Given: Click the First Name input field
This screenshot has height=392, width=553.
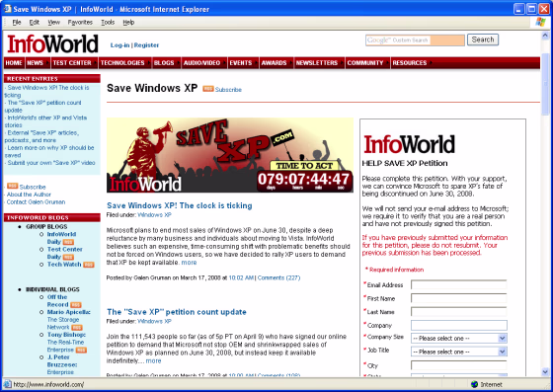Looking at the screenshot, I should pyautogui.click(x=459, y=298).
